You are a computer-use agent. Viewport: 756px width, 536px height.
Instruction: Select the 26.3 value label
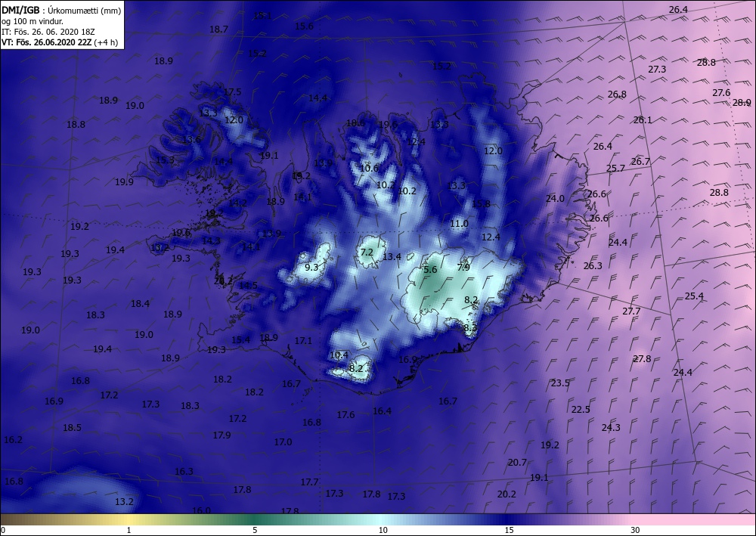point(593,266)
